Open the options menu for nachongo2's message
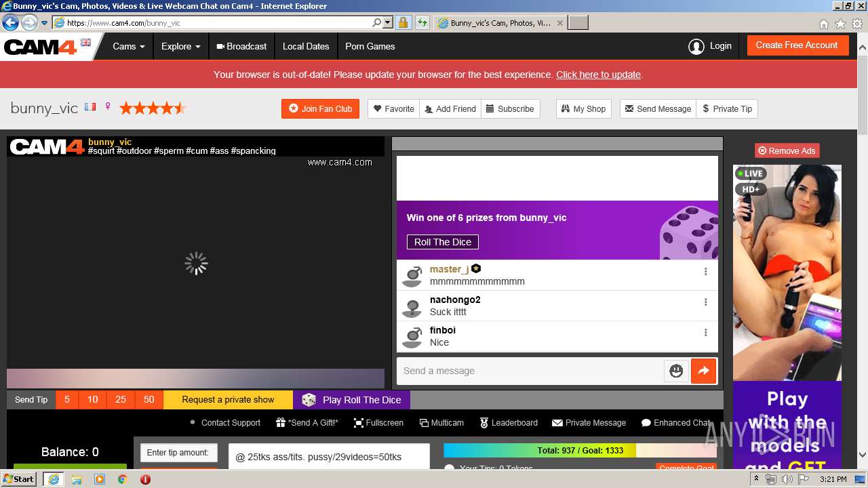Screen dimensions: 868x488 click(705, 302)
